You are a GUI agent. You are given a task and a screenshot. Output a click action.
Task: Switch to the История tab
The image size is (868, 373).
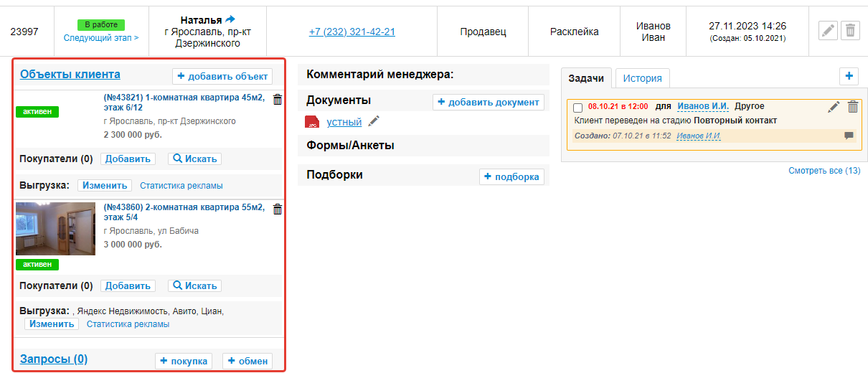642,78
